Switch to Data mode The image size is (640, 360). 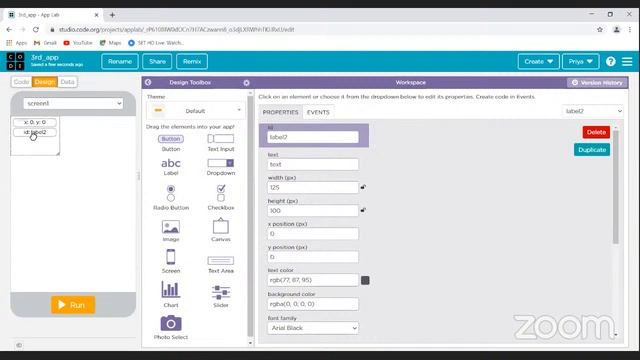(x=67, y=82)
